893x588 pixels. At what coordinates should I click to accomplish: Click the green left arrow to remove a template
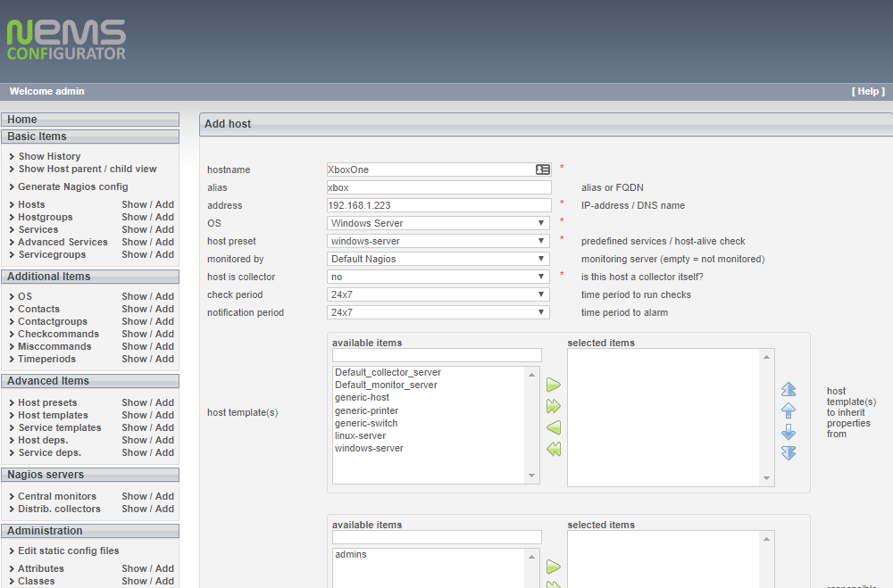point(553,428)
